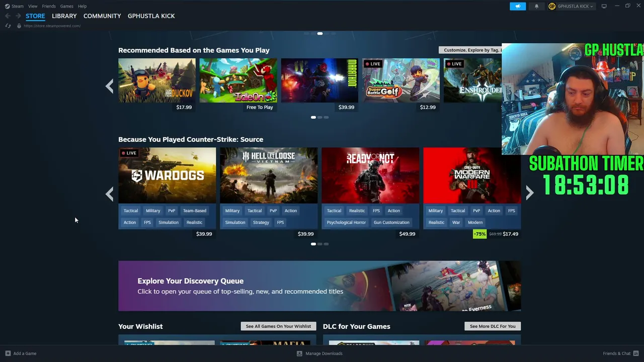Show previous Counter-Strike: Source suggestions

coord(109,194)
